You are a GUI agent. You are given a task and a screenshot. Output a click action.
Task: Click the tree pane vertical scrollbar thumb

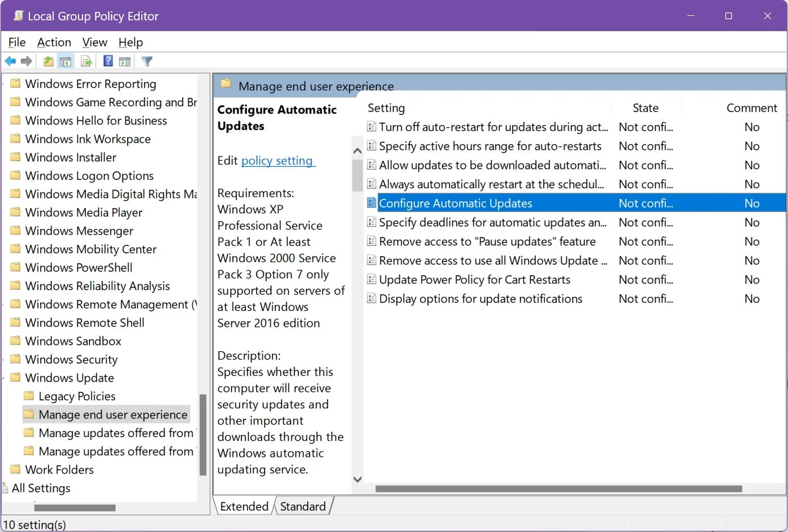[203, 434]
